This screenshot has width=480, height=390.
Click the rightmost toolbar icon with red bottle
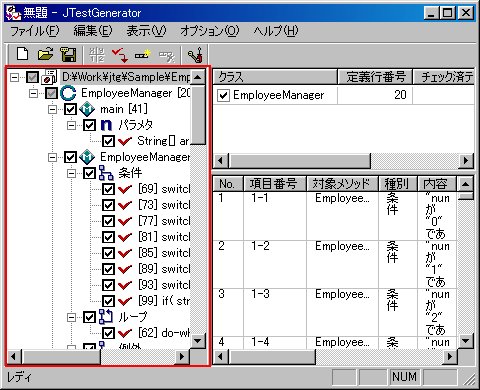tap(195, 54)
